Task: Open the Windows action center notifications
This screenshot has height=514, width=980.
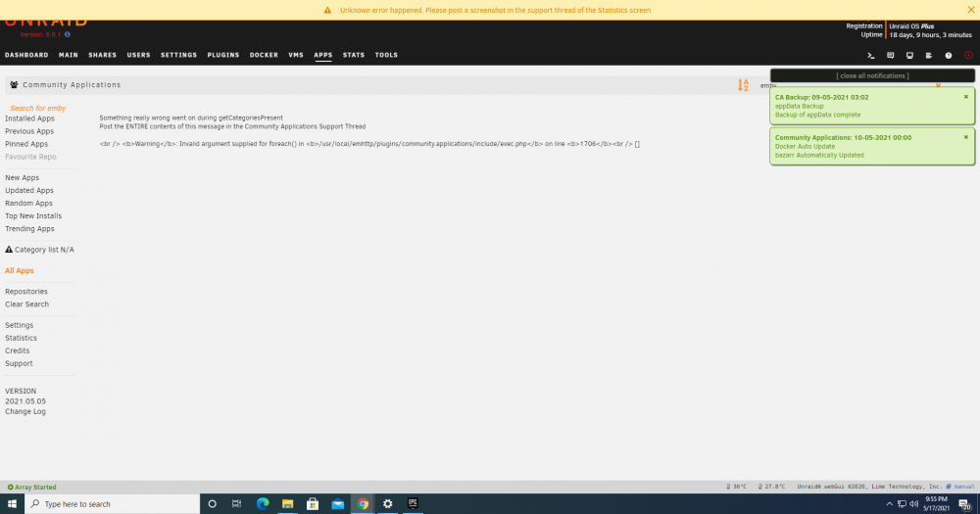Action: [x=965, y=504]
